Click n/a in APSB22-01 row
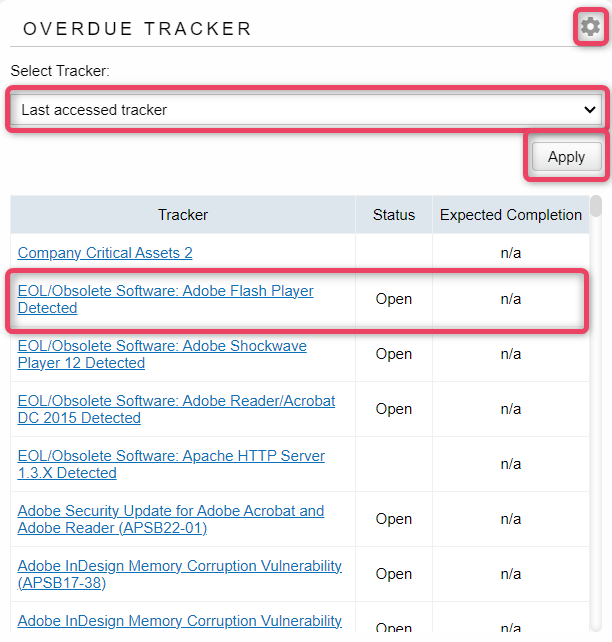 click(x=510, y=519)
